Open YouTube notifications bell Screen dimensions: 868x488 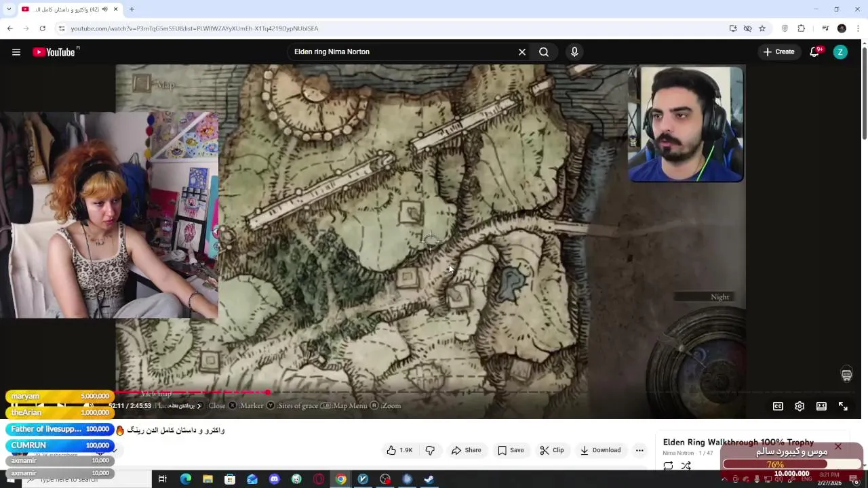point(815,52)
